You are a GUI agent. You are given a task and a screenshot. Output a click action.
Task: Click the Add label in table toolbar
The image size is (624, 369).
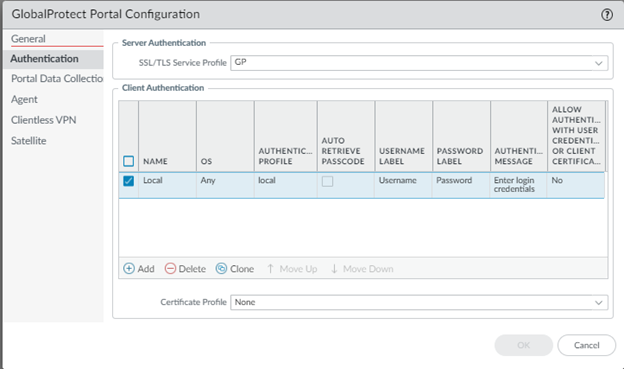click(x=146, y=269)
